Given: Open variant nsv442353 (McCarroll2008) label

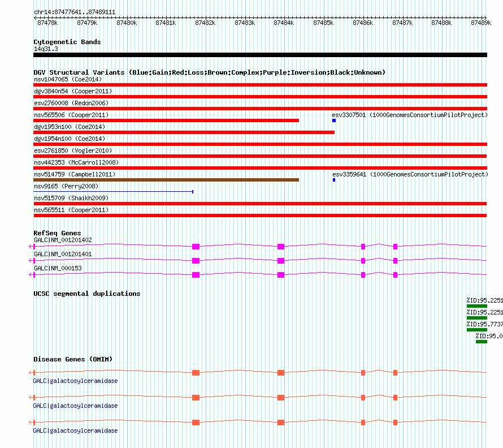Looking at the screenshot, I should pos(76,162).
